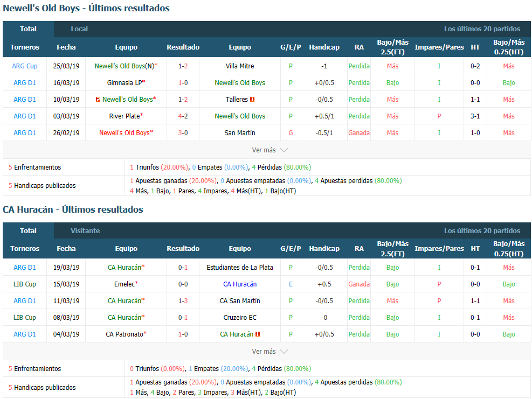Viewport: 532px width, 399px height.
Task: Open LIB Cup link for Emelec match
Action: pyautogui.click(x=25, y=284)
